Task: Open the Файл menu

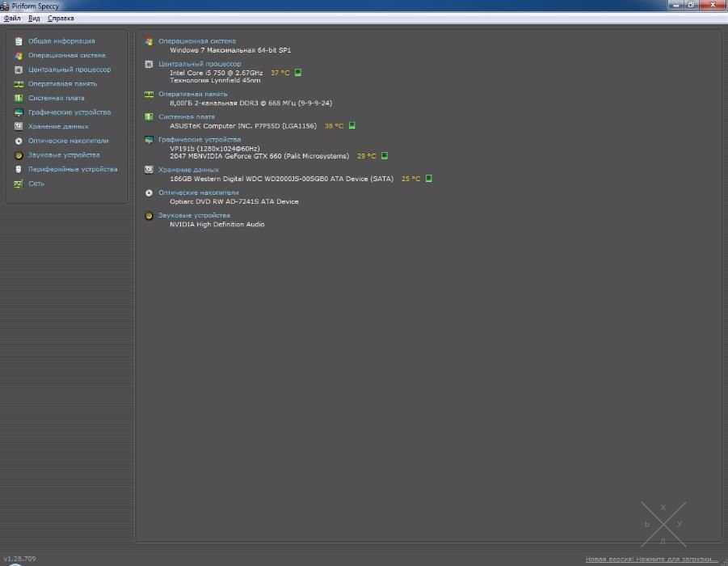Action: [12, 18]
